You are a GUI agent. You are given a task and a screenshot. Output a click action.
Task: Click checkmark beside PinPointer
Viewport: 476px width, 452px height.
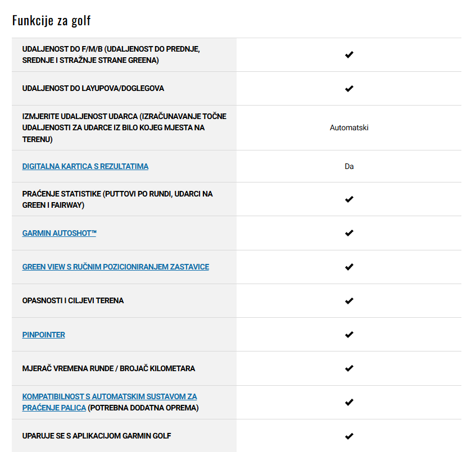coord(349,335)
